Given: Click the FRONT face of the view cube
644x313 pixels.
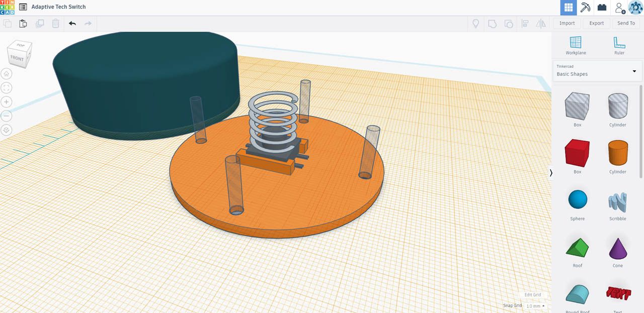Looking at the screenshot, I should click(18, 59).
